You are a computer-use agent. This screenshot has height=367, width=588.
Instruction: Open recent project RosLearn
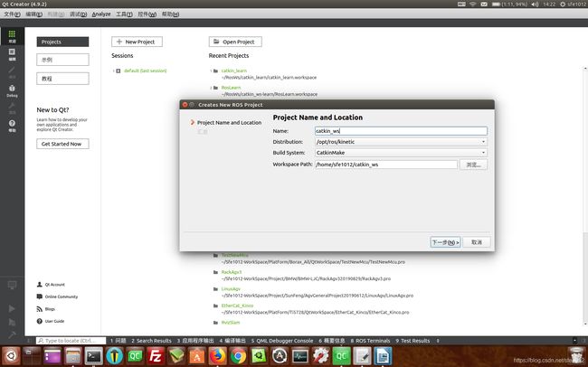[x=231, y=88]
